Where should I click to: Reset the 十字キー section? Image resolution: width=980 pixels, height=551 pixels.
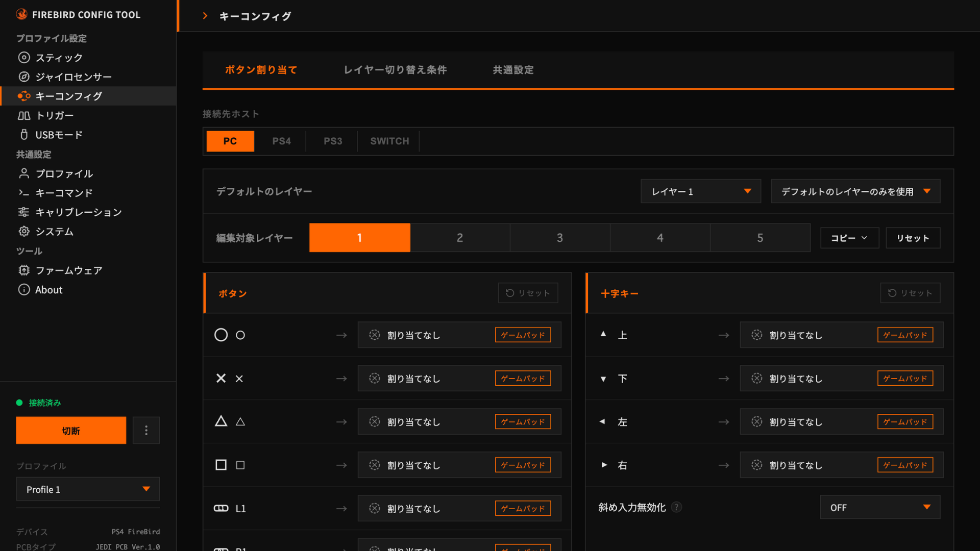click(910, 293)
